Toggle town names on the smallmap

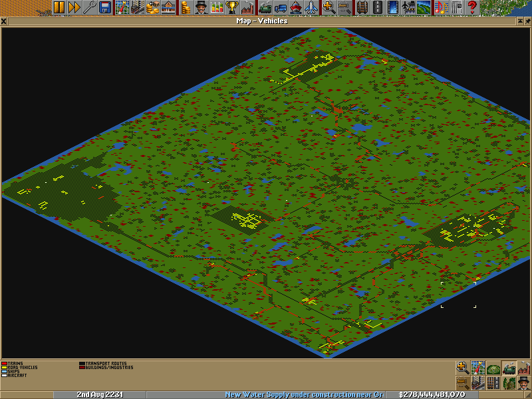(477, 383)
